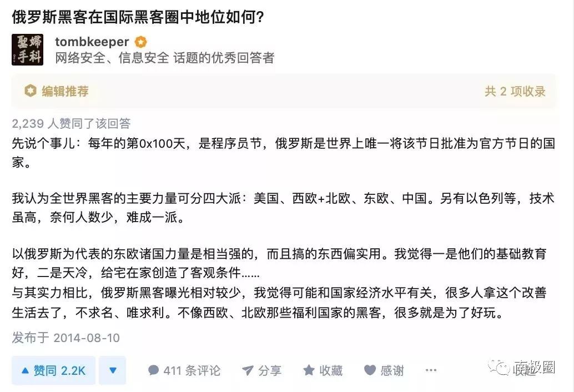The image size is (574, 392).
Task: Select the comment bubble icon
Action: pyautogui.click(x=154, y=370)
